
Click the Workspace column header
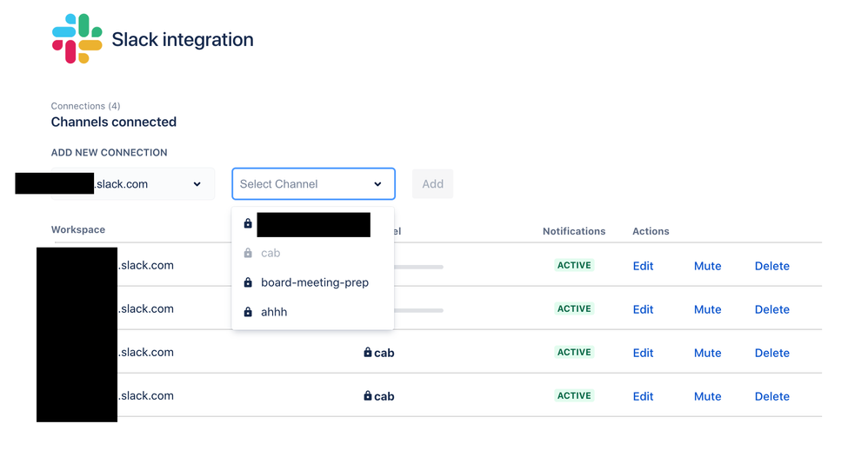pos(78,229)
